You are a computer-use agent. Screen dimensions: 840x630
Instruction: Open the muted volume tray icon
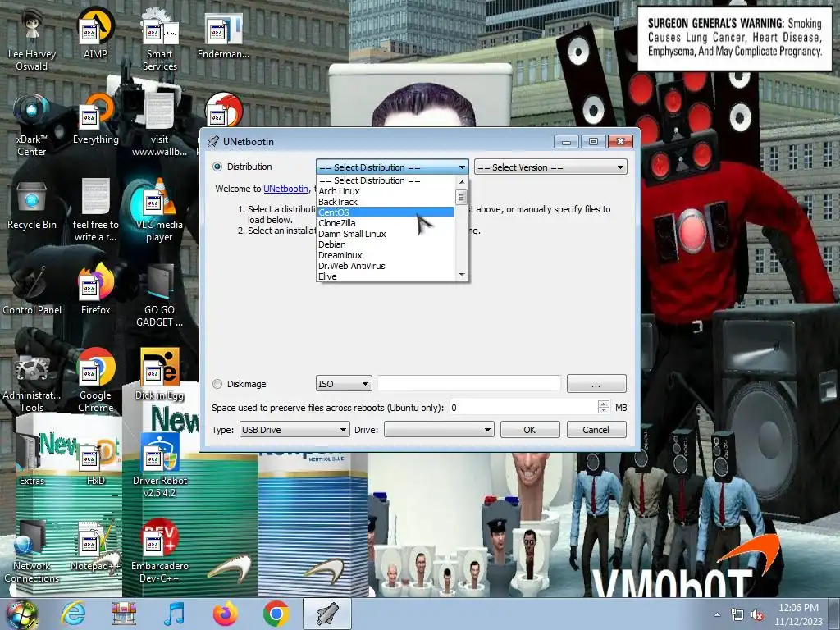(x=757, y=615)
